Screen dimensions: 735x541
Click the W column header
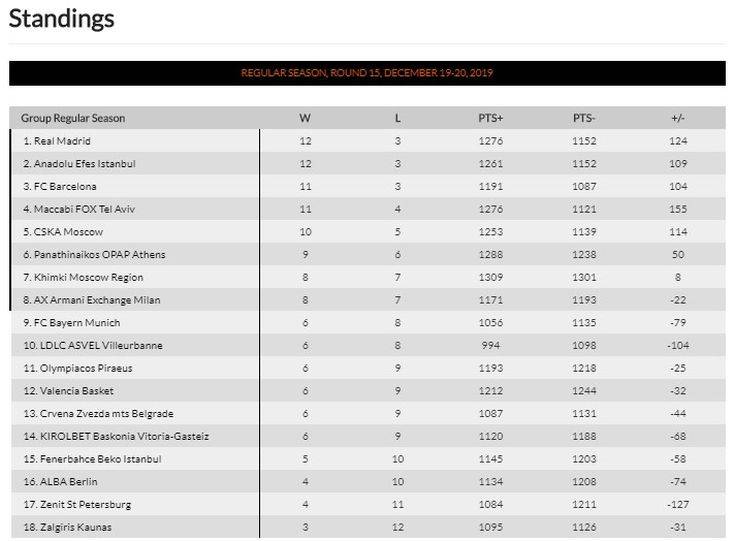pyautogui.click(x=305, y=118)
